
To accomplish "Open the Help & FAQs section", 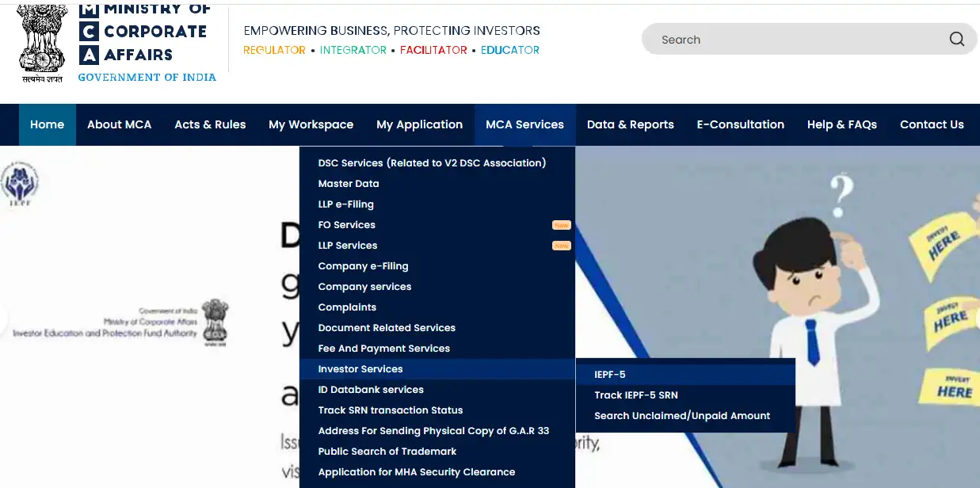I will 842,124.
